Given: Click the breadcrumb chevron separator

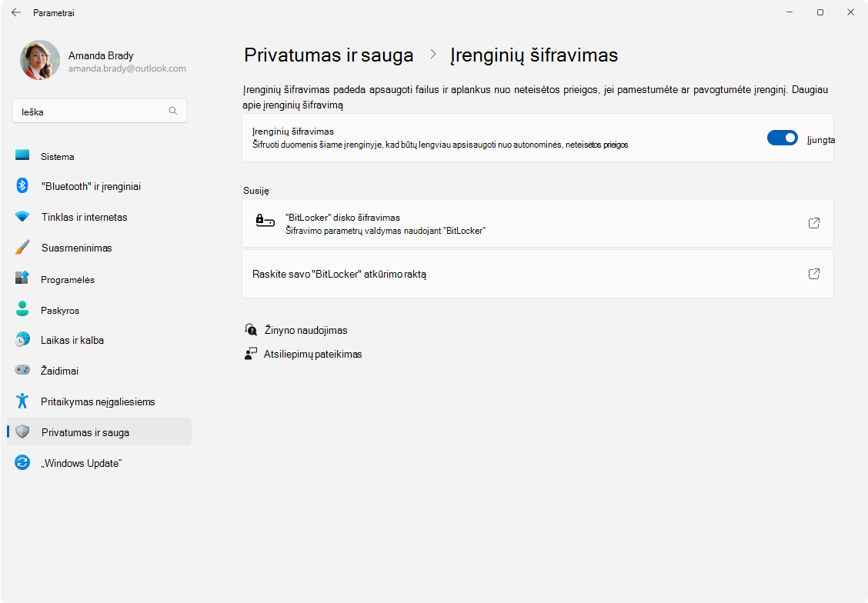Looking at the screenshot, I should point(433,54).
